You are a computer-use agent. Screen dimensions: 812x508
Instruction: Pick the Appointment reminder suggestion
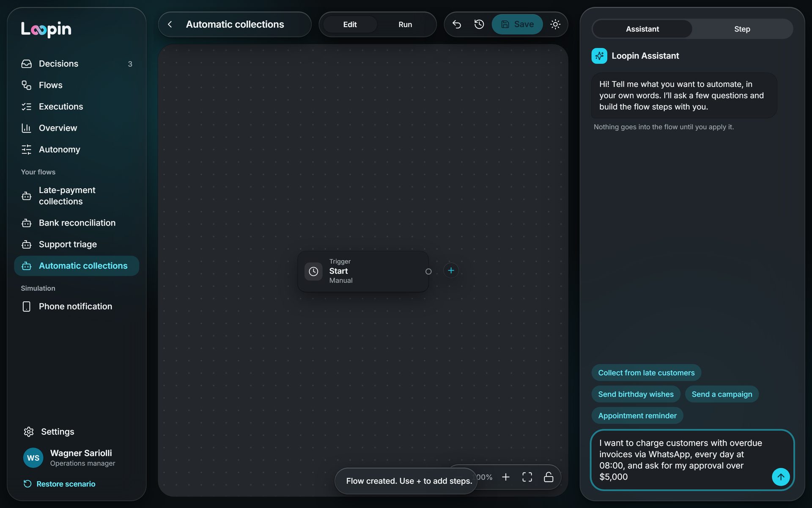637,416
